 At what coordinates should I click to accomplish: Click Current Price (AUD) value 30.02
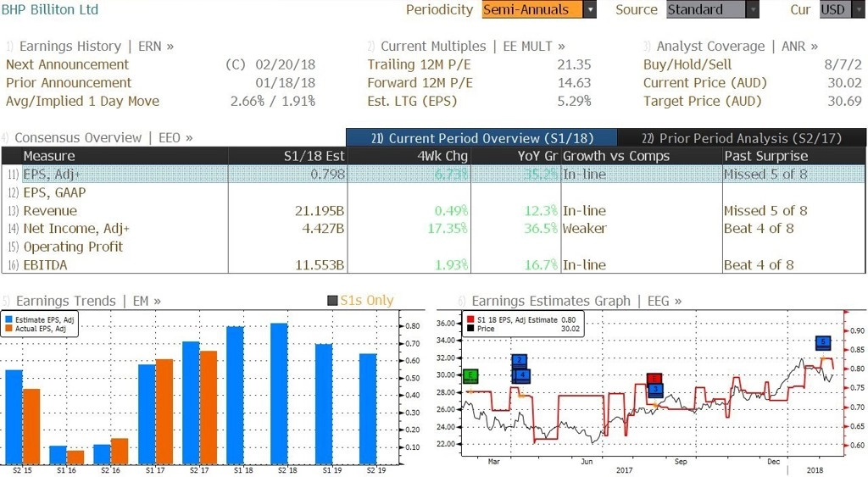845,83
